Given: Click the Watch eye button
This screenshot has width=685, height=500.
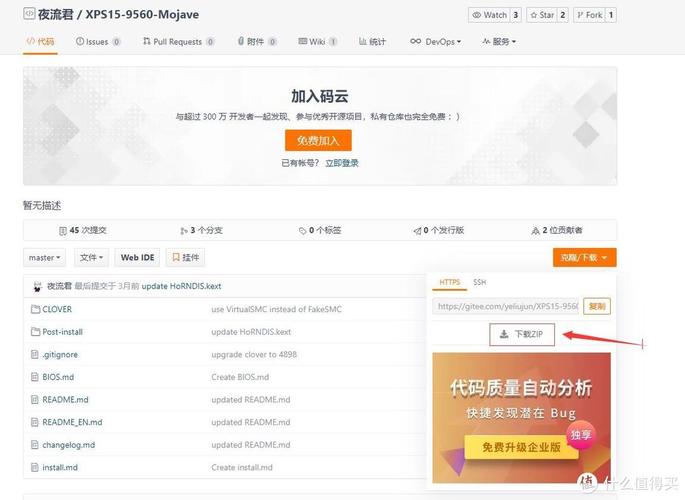Looking at the screenshot, I should [489, 15].
